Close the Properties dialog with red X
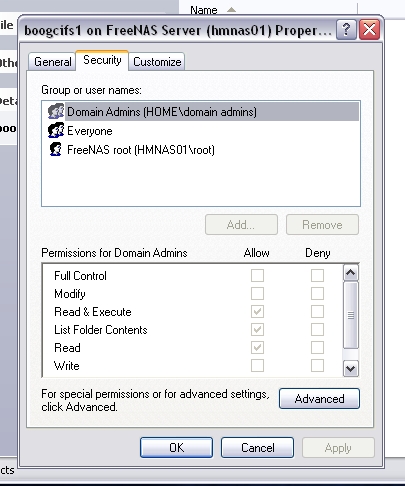This screenshot has height=486, width=405. click(370, 30)
